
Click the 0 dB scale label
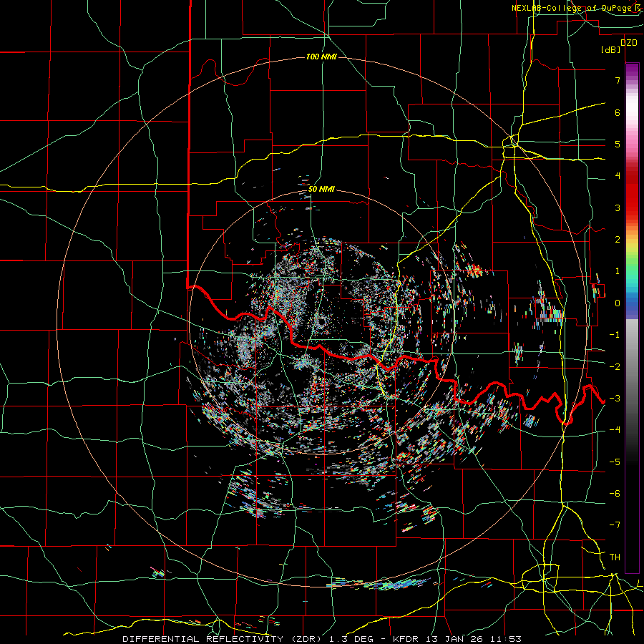tap(618, 303)
